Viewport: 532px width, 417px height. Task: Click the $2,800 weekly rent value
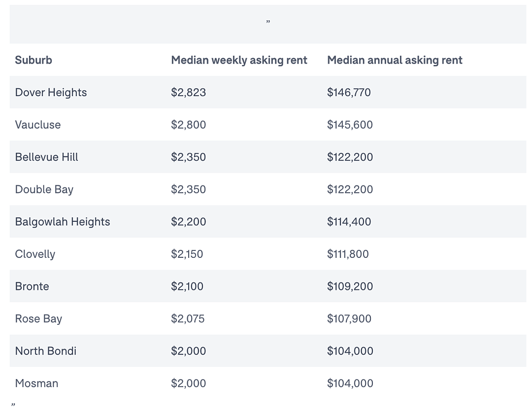click(x=188, y=125)
